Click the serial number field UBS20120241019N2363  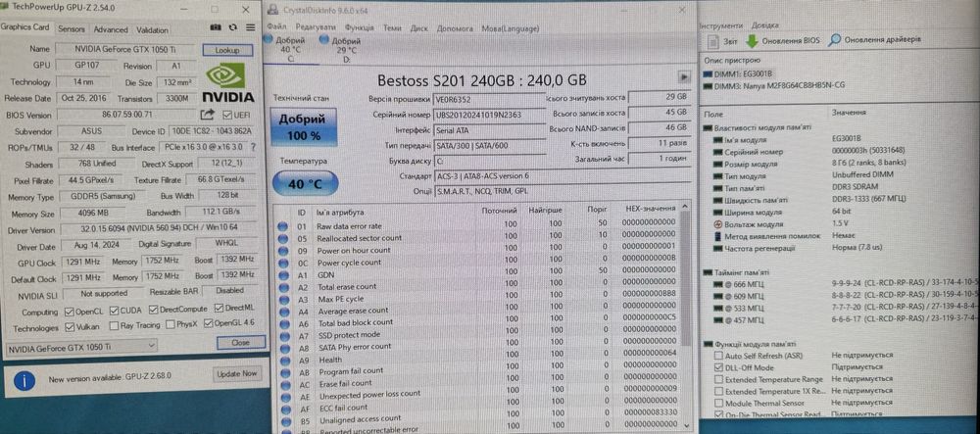tap(489, 115)
